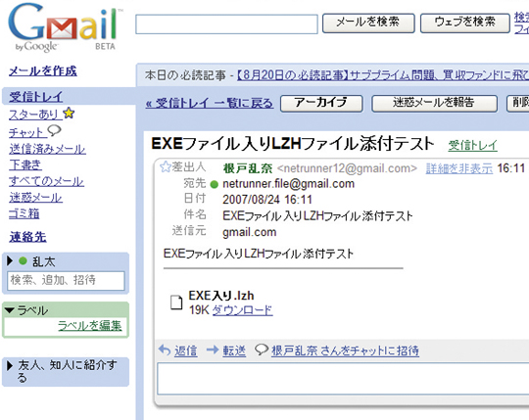Click the アーカイブ button
This screenshot has width=529, height=420.
pos(321,103)
